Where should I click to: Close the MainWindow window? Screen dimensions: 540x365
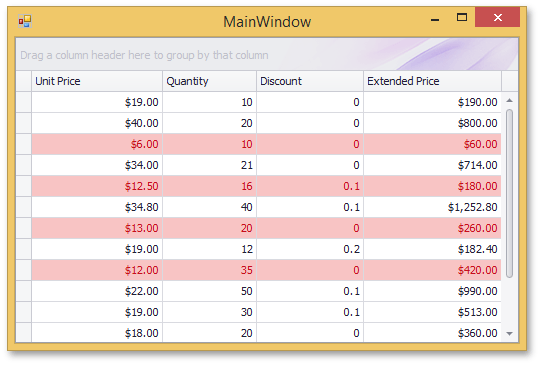coord(497,18)
